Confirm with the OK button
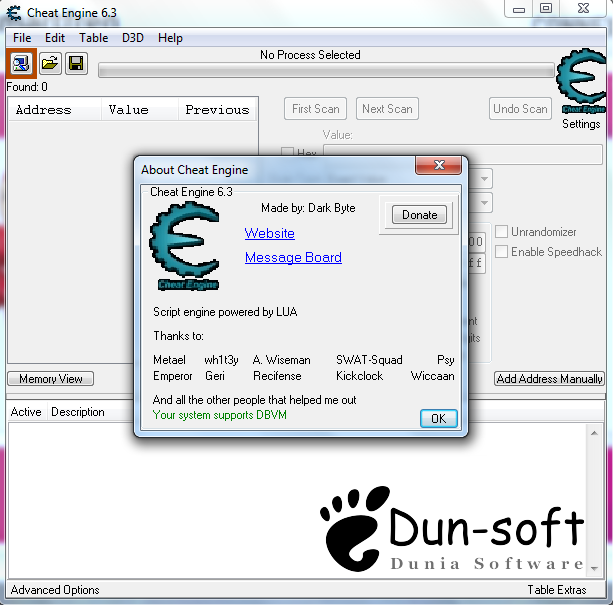 point(439,419)
